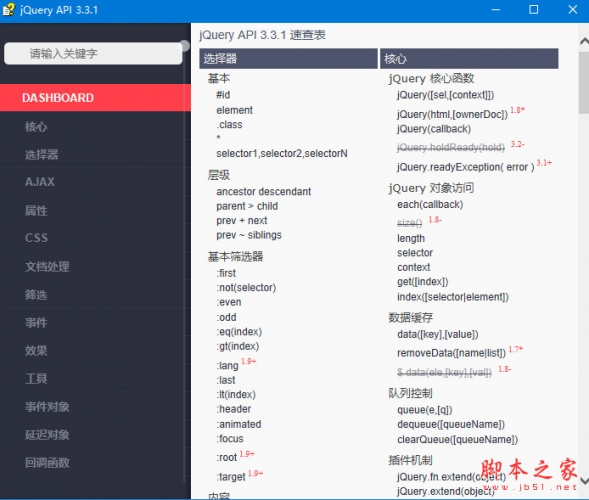
Task: Click the scroll up arrow
Action: pyautogui.click(x=584, y=40)
